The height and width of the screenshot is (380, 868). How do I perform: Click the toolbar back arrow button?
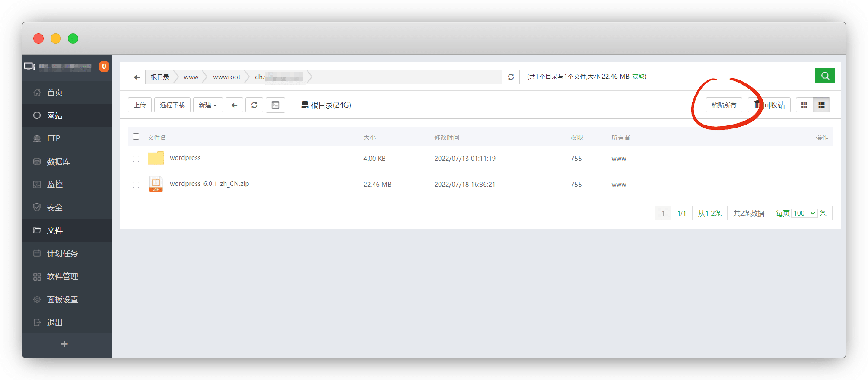click(x=234, y=105)
